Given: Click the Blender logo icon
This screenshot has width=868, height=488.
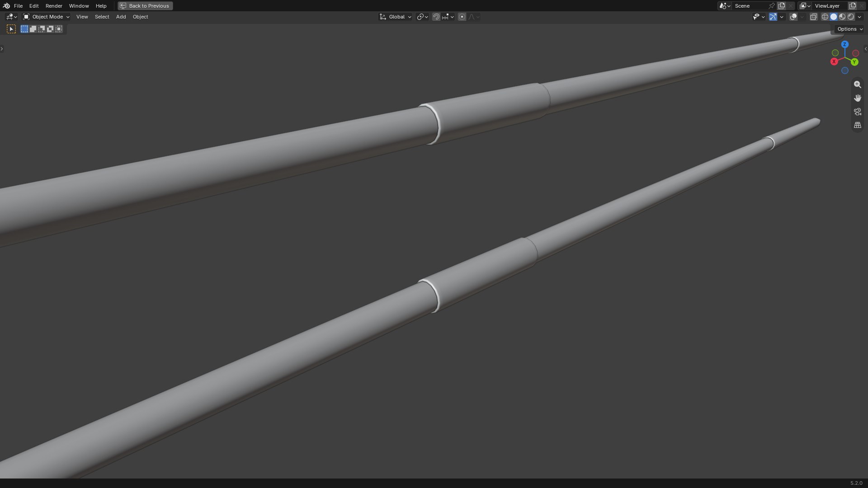Looking at the screenshot, I should (x=6, y=6).
